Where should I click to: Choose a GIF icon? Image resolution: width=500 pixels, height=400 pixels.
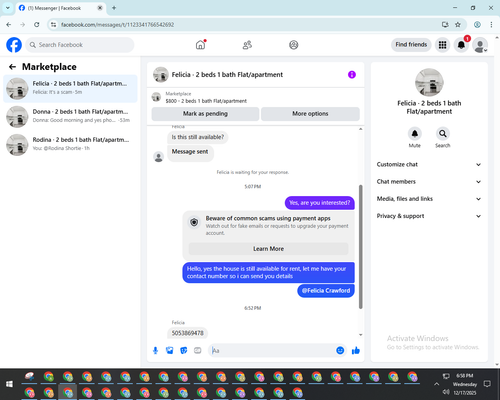[198, 350]
